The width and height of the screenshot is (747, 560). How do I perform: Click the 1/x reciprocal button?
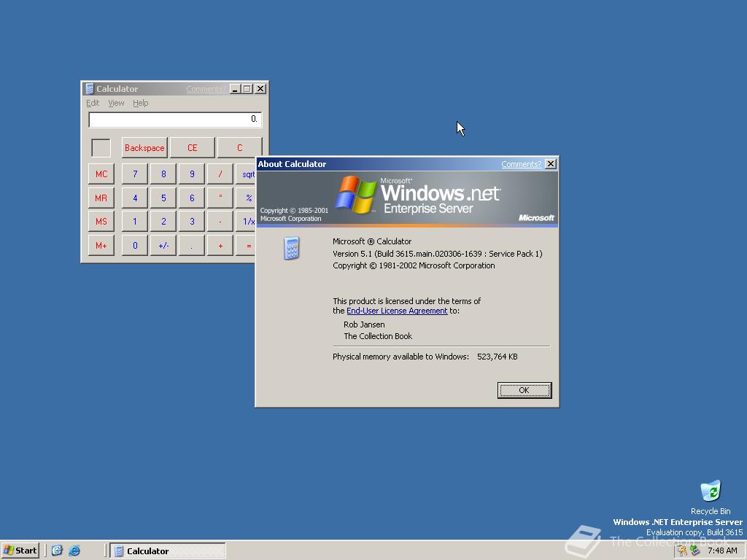point(246,222)
